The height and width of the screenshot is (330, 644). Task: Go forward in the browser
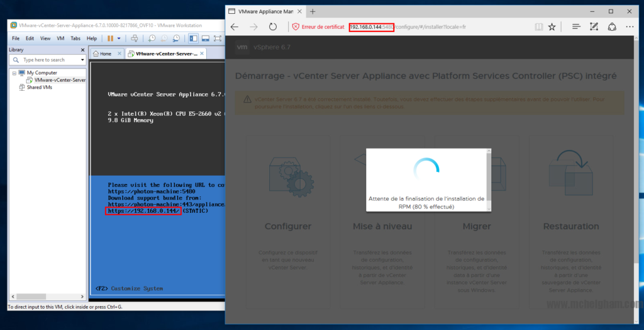tap(254, 27)
